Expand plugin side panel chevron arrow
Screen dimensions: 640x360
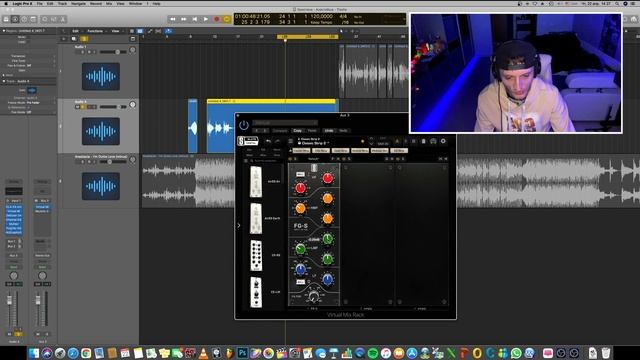(x=239, y=225)
